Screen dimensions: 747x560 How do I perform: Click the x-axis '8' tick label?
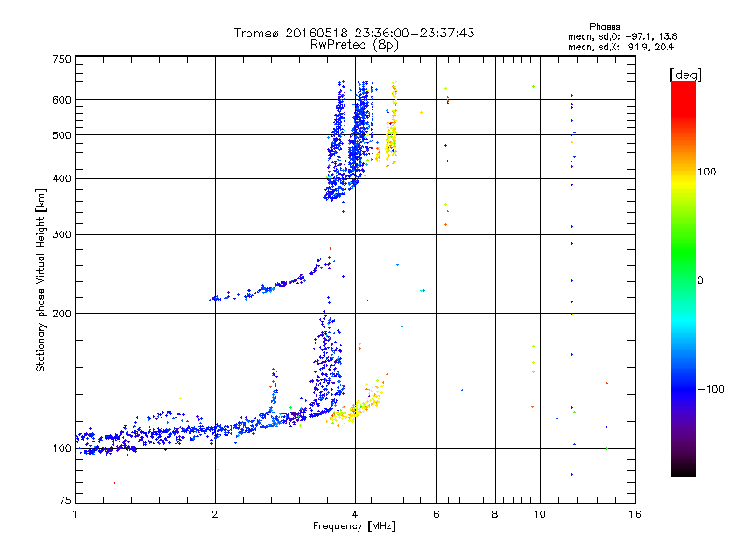tap(495, 514)
